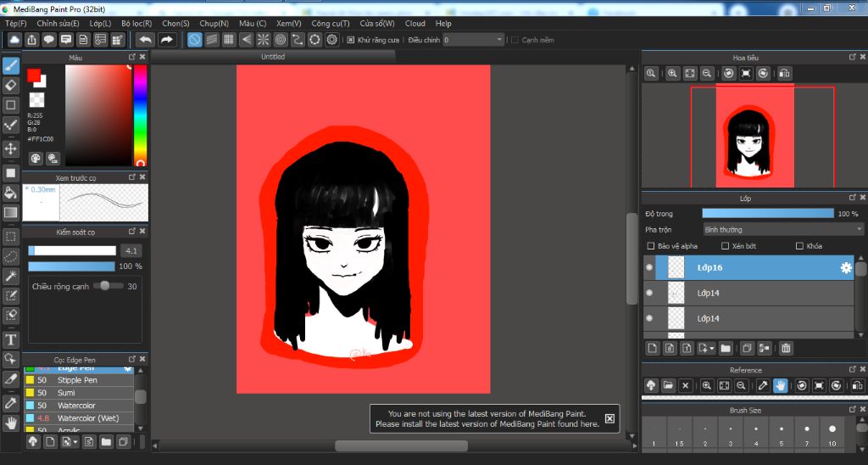Hide the second Lớp14 layer
The image size is (868, 465).
pyautogui.click(x=649, y=318)
